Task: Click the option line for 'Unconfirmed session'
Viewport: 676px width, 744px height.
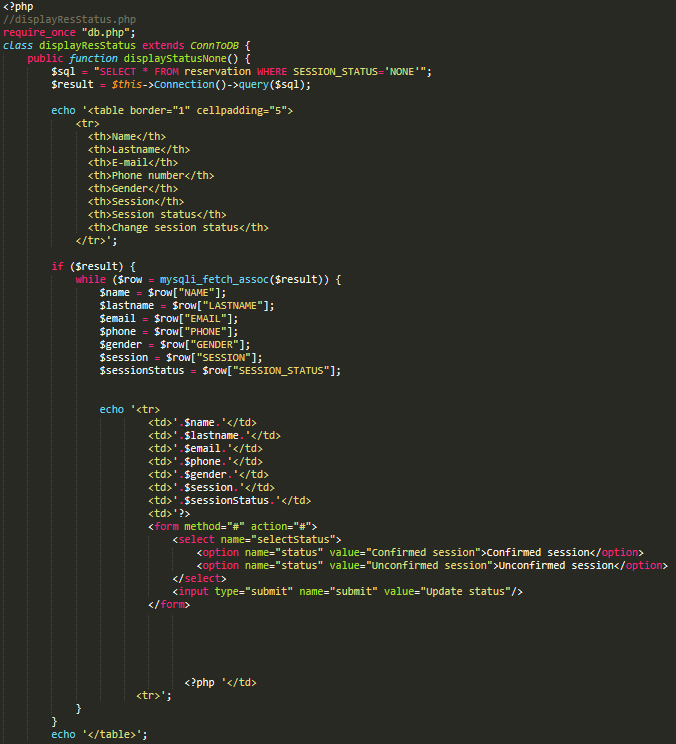Action: (432, 566)
